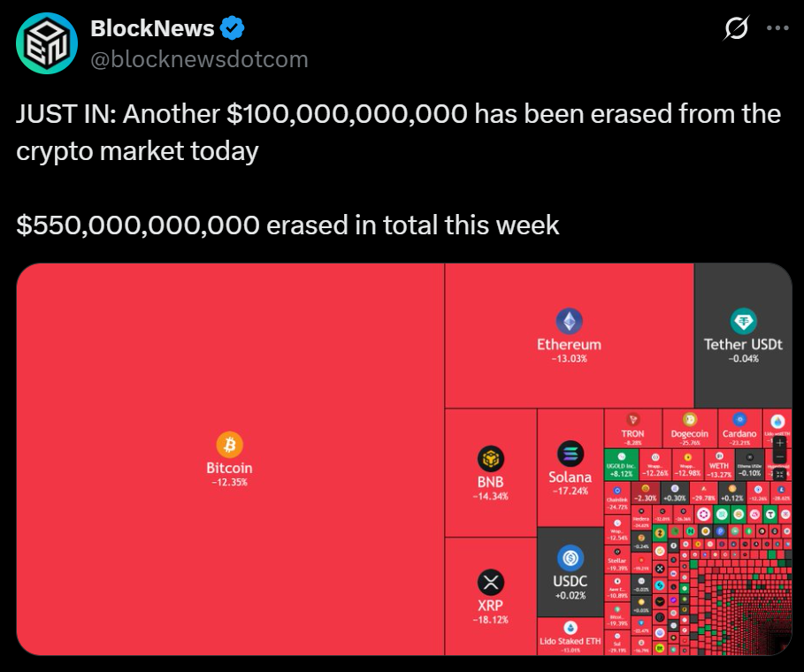Visit the @blocknewsdotcom handle
Screen dimensions: 804x672
199,59
